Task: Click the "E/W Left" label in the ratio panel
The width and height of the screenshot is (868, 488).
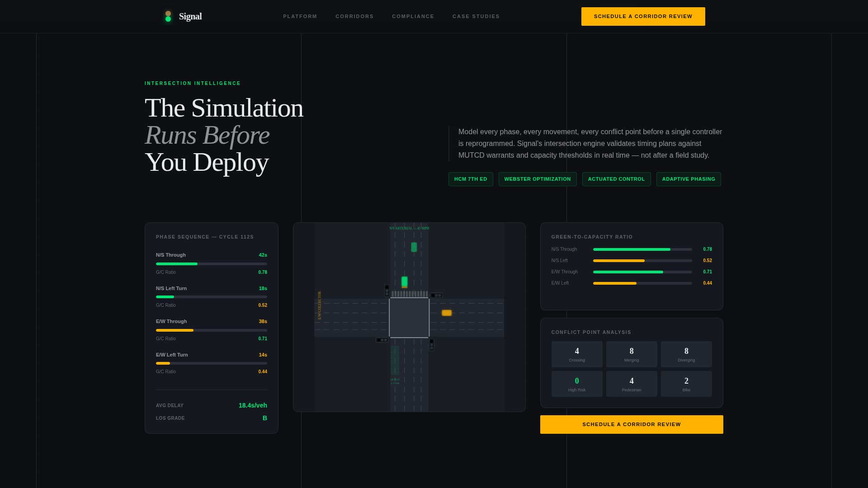Action: (560, 283)
